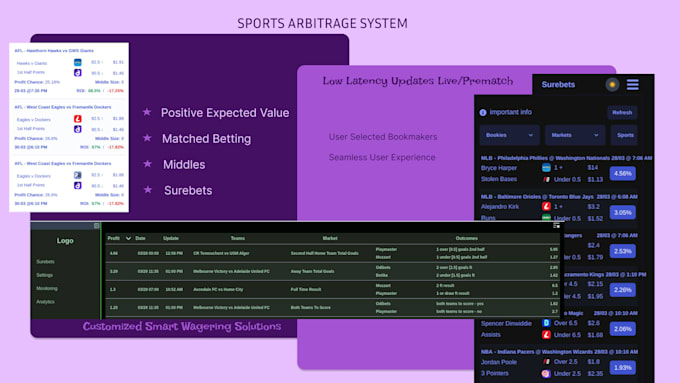Screen dimensions: 680x383
Task: Open the Sports filter dropdown
Action: (x=624, y=135)
